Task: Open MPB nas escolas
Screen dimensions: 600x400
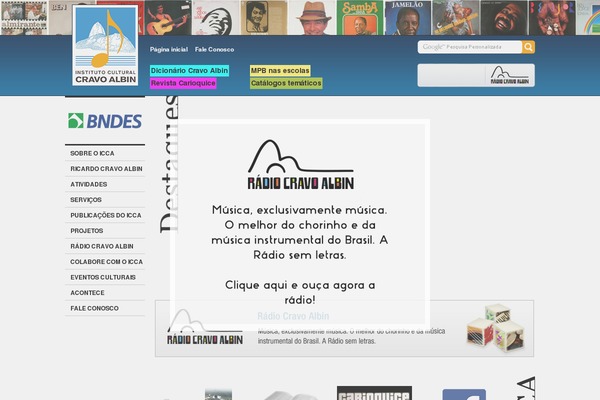Action: click(x=280, y=70)
